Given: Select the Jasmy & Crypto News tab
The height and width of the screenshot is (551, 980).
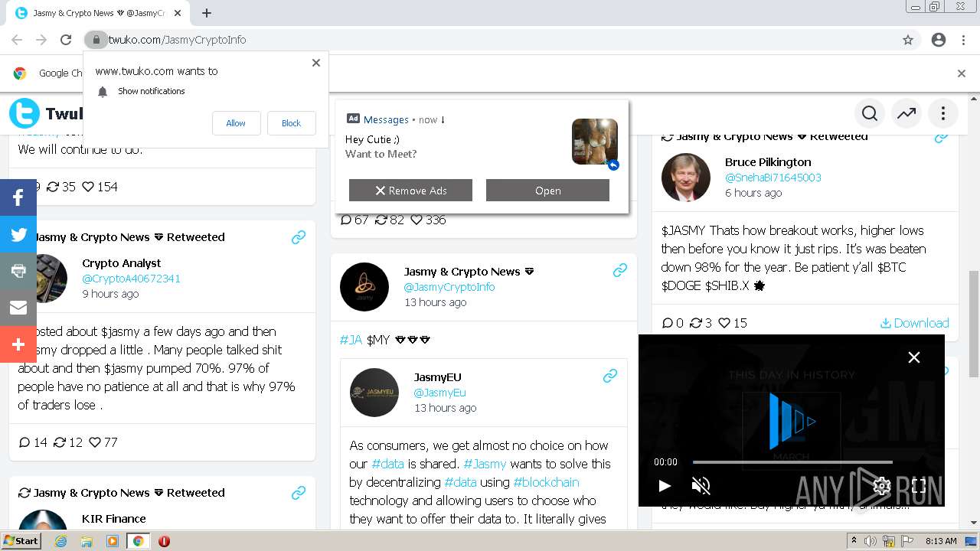Looking at the screenshot, I should tap(98, 13).
